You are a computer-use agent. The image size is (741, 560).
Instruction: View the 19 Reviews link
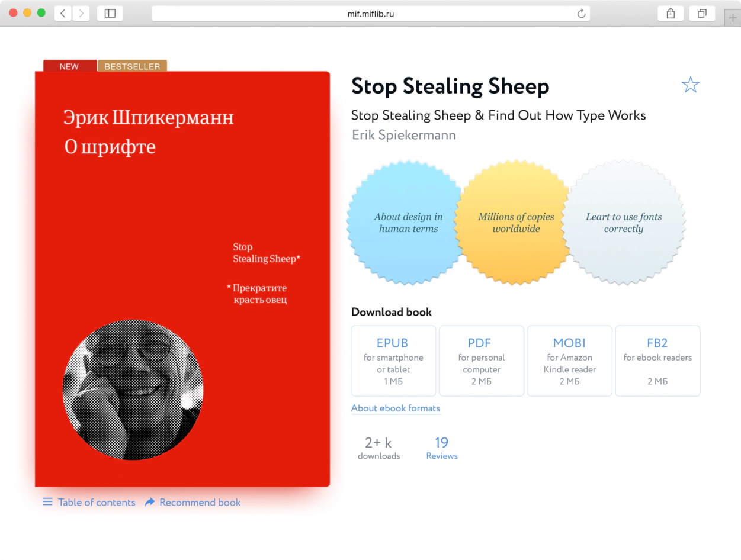tap(442, 448)
